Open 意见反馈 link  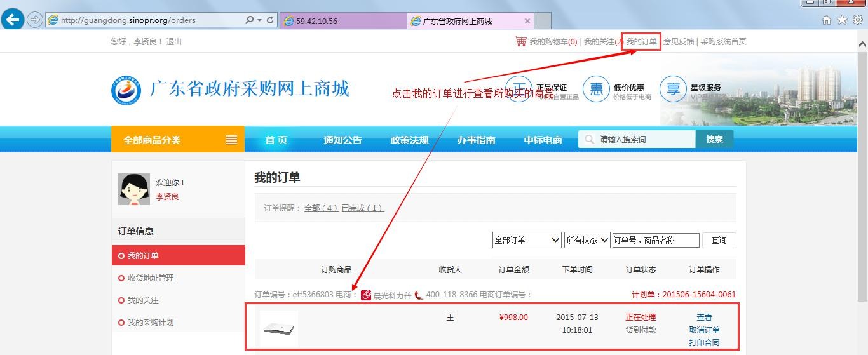pos(679,42)
